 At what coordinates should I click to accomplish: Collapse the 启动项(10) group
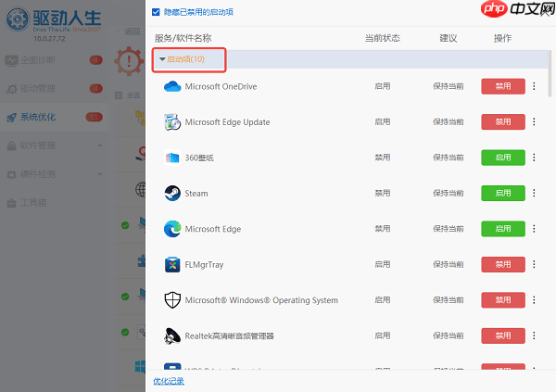(x=162, y=59)
